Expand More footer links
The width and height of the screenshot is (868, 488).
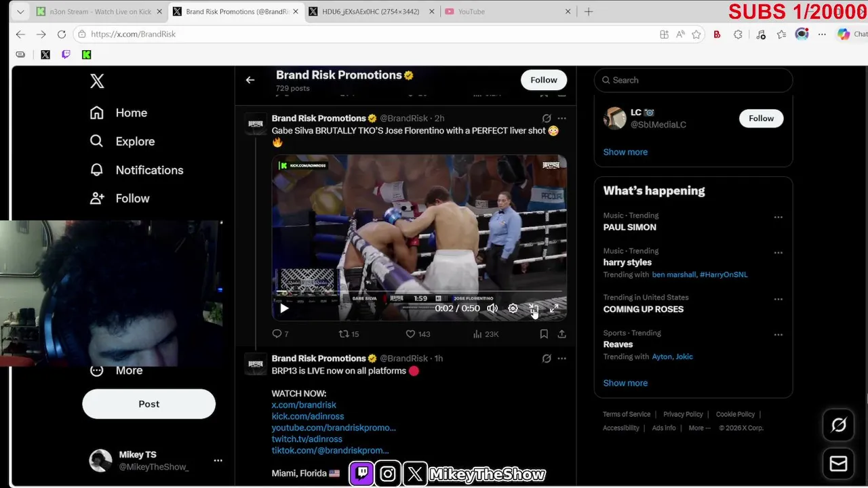pos(699,428)
